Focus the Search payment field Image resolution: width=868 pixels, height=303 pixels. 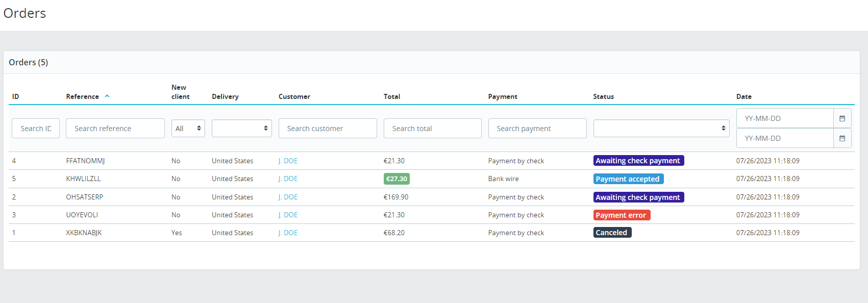[537, 129]
